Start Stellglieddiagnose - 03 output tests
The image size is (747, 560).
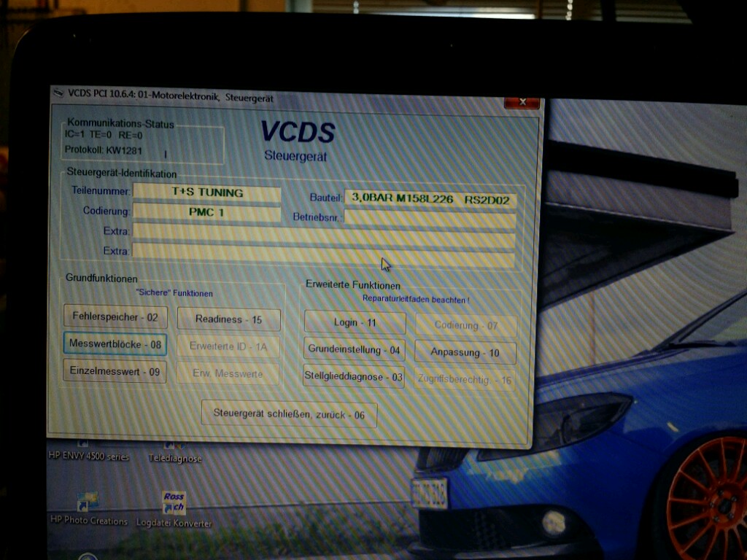tap(354, 376)
